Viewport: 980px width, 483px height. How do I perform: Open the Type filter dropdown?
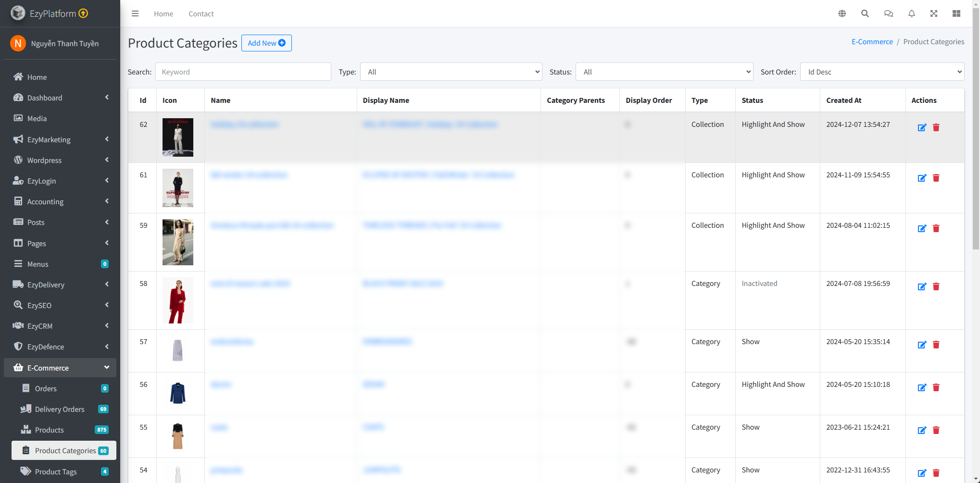pos(451,72)
